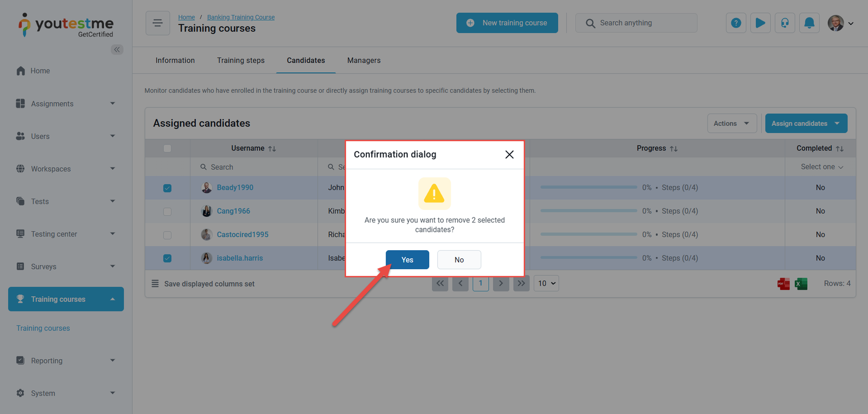Screen dimensions: 868x414
Task: Open the hamburger menu button
Action: pyautogui.click(x=158, y=23)
